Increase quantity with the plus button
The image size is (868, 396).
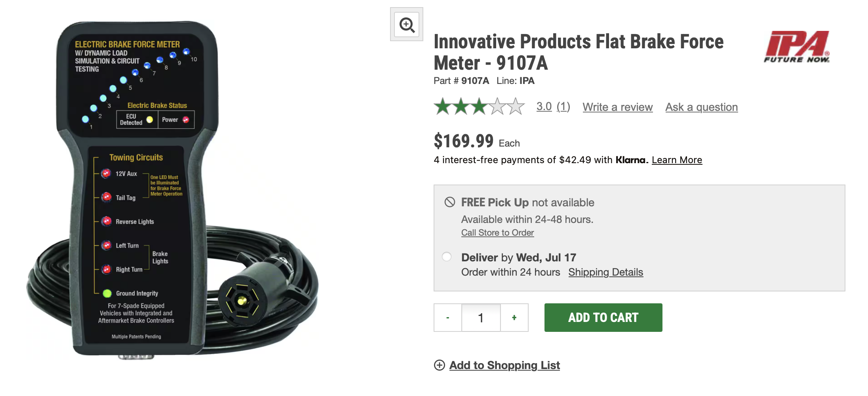pos(514,318)
